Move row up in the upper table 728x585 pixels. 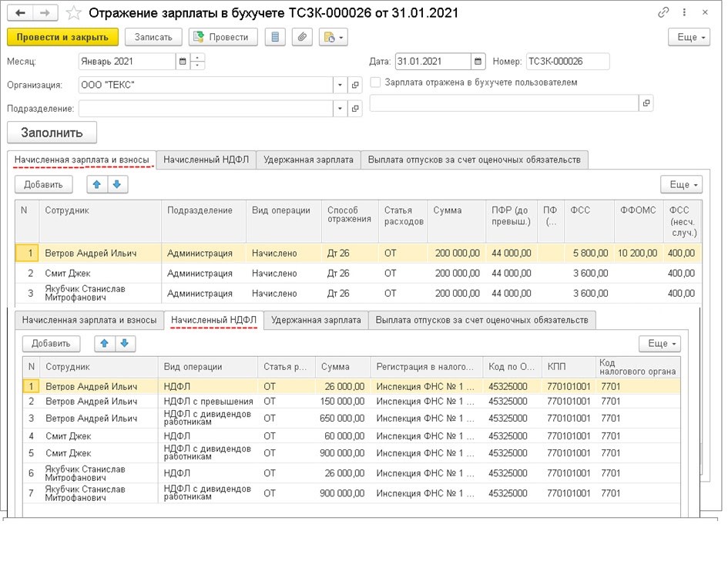tap(97, 184)
